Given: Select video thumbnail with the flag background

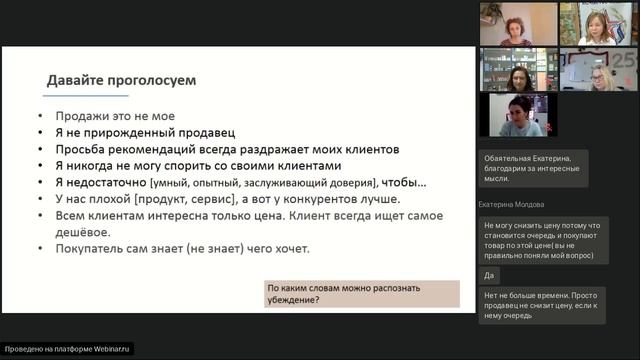Looking at the screenshot, I should point(598,24).
